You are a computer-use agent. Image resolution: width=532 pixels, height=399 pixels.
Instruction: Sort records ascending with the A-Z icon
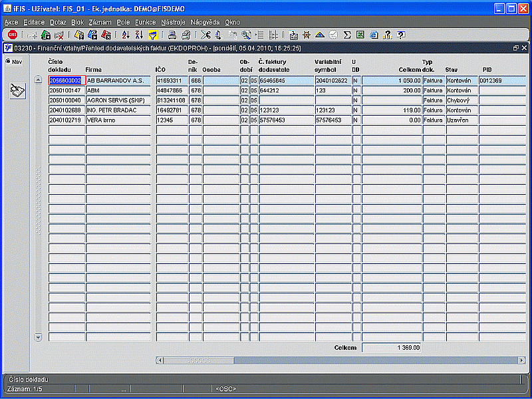[x=126, y=35]
